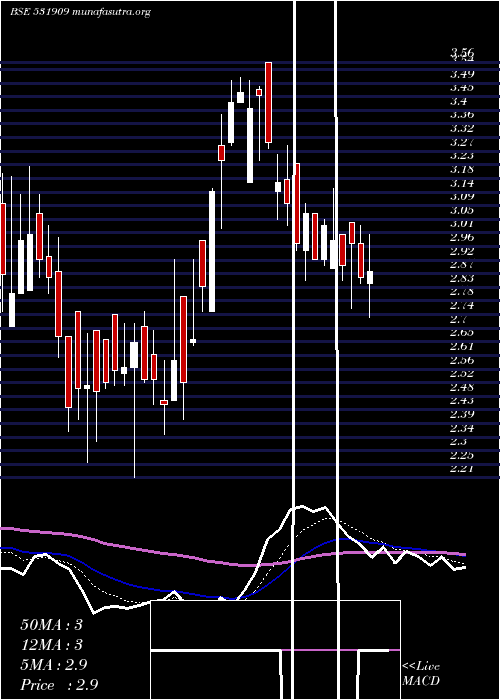Click the 3.4 price axis label
The height and width of the screenshot is (700, 500).
(x=459, y=101)
